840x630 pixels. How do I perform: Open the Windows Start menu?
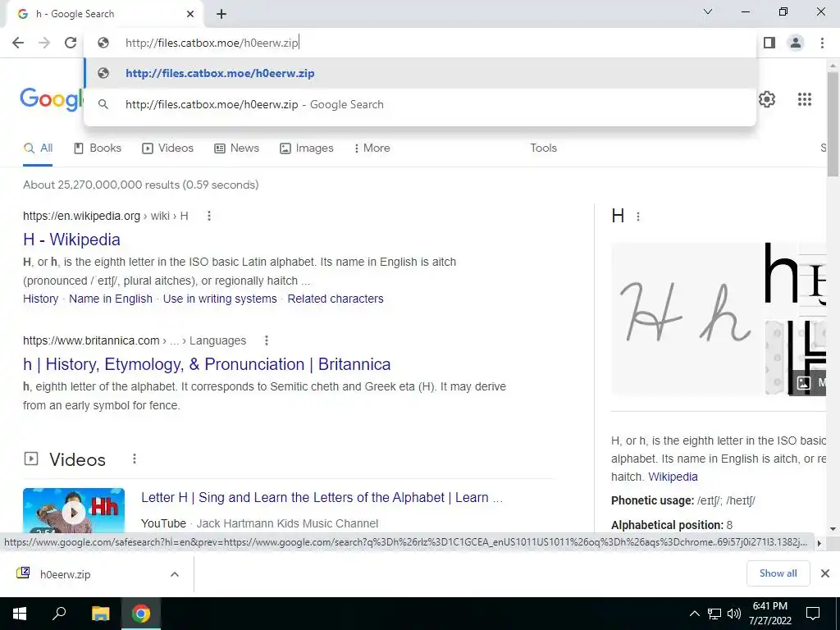coord(20,614)
